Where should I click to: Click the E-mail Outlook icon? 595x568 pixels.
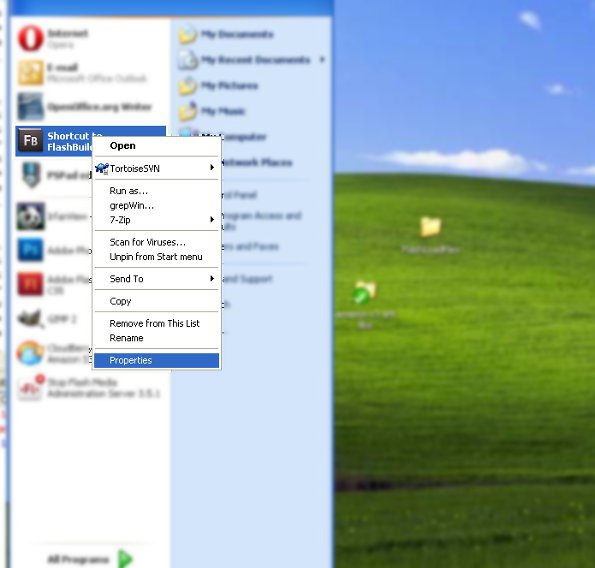(x=31, y=72)
